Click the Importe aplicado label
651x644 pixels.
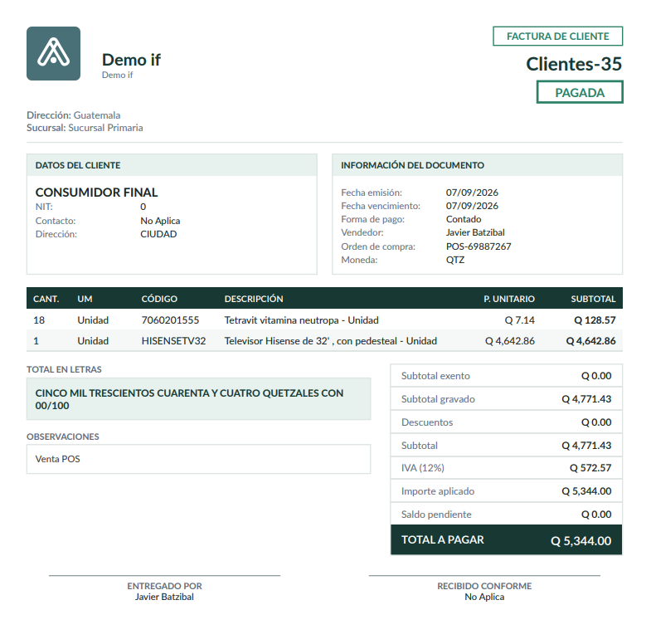(x=438, y=491)
